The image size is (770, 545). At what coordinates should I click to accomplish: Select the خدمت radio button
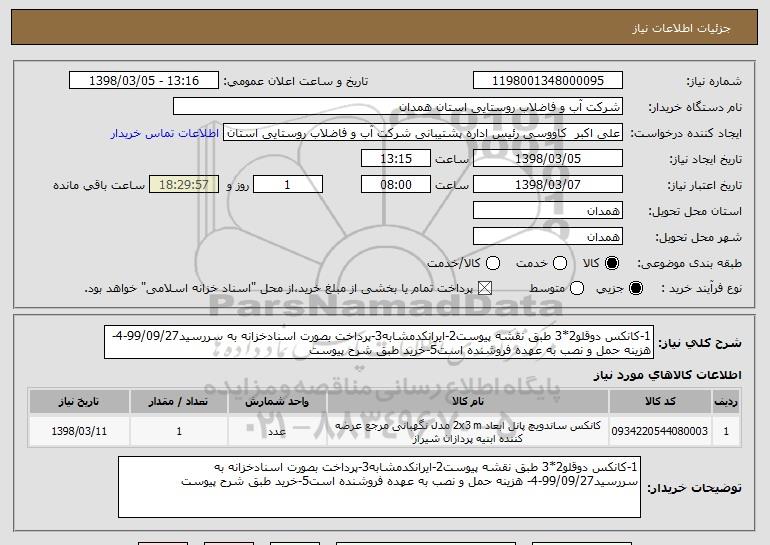[x=560, y=264]
